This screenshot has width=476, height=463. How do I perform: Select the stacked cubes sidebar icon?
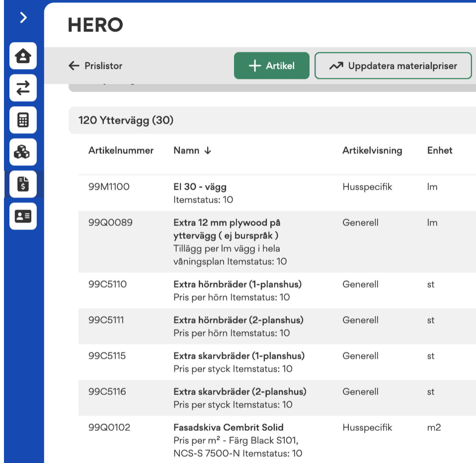[x=23, y=152]
